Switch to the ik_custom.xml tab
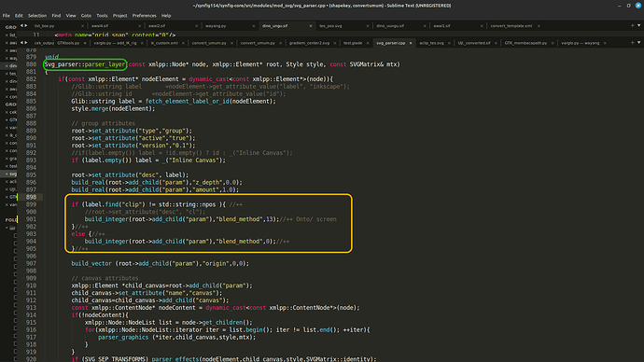This screenshot has width=644, height=362. coord(164,43)
